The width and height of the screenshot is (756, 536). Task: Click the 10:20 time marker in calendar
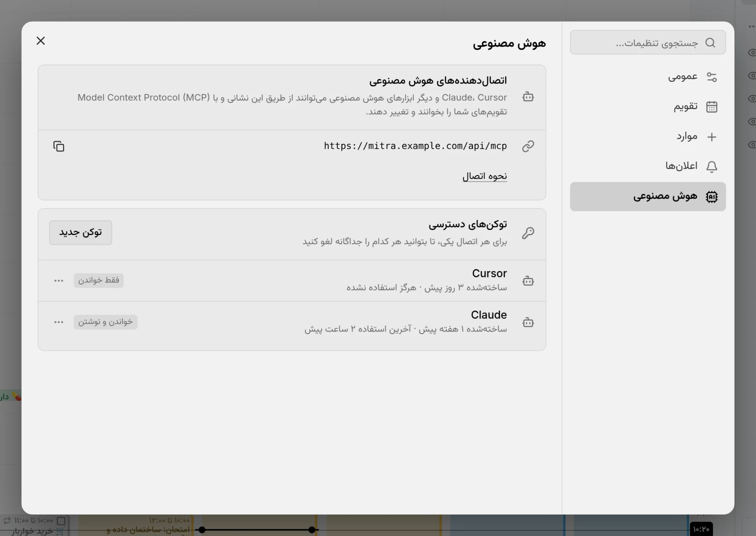[701, 529]
